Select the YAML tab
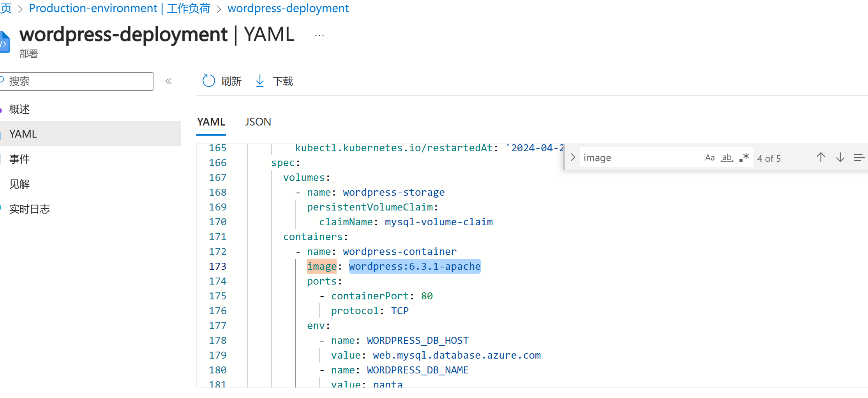 pyautogui.click(x=211, y=122)
